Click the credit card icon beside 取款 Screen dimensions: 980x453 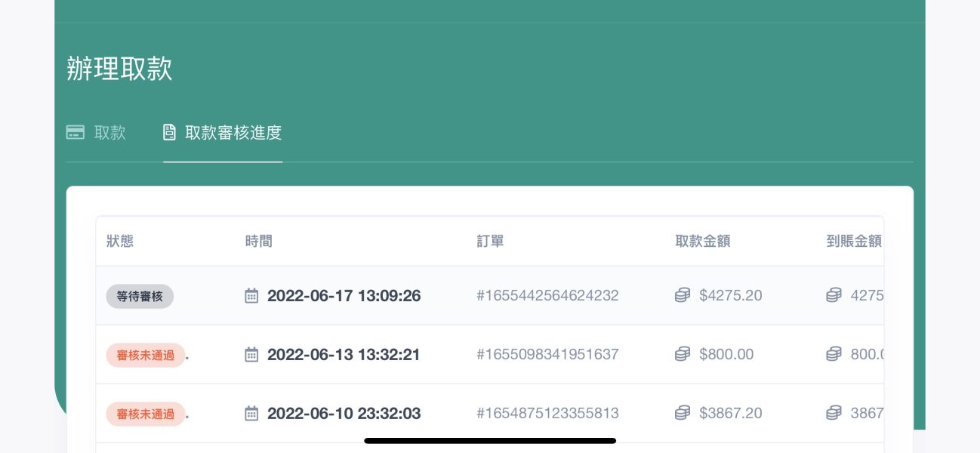point(76,133)
